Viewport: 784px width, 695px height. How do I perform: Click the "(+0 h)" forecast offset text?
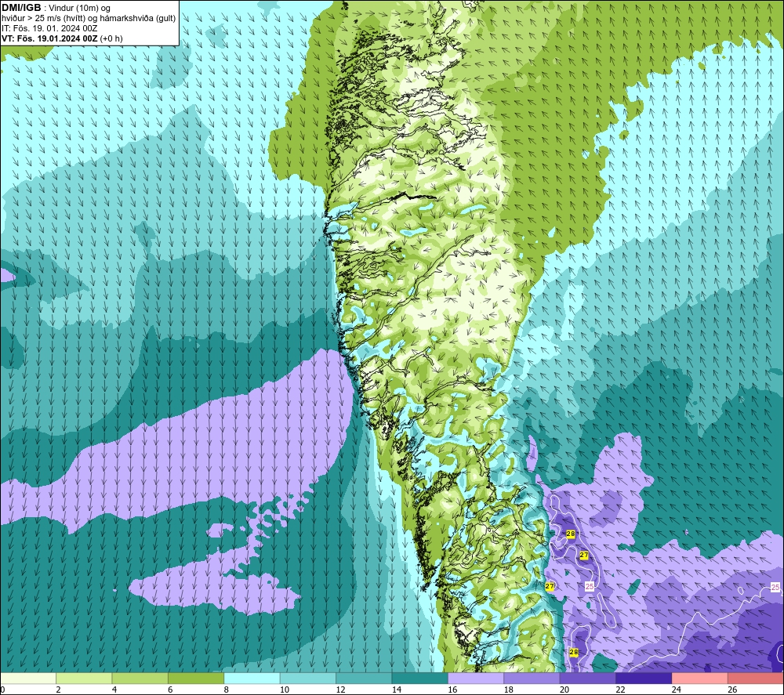[x=111, y=38]
